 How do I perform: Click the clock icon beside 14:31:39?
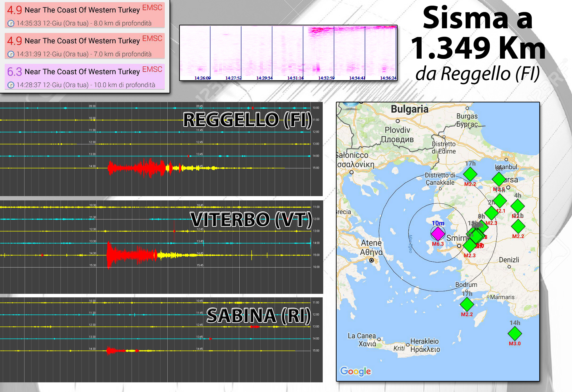coord(11,54)
